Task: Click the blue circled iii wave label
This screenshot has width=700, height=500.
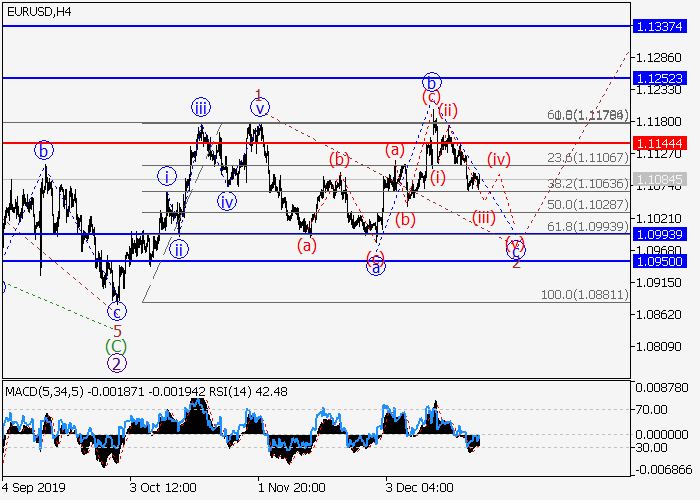Action: tap(201, 108)
